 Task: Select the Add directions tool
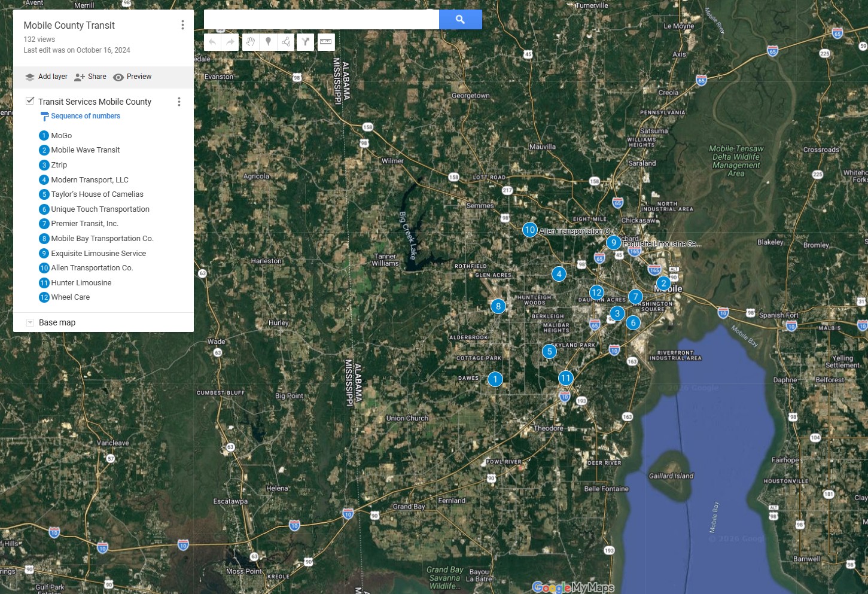[x=306, y=42]
